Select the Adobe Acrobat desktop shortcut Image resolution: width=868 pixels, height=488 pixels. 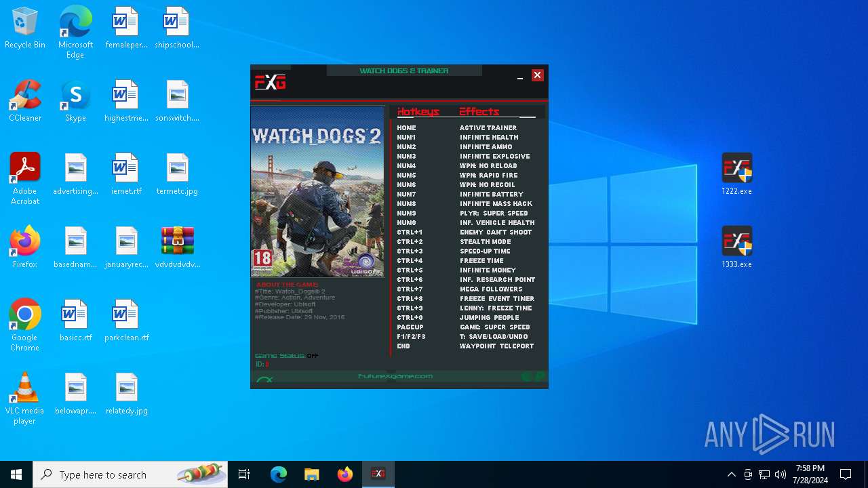coord(25,179)
